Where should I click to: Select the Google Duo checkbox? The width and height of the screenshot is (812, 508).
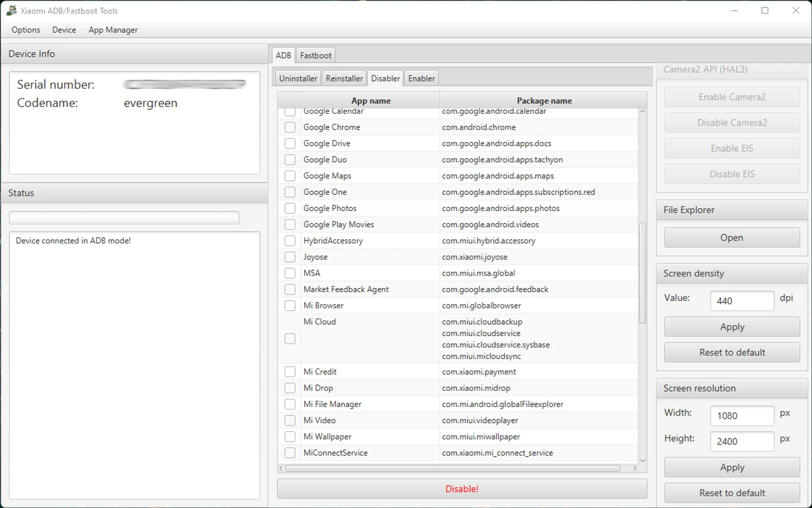point(290,159)
